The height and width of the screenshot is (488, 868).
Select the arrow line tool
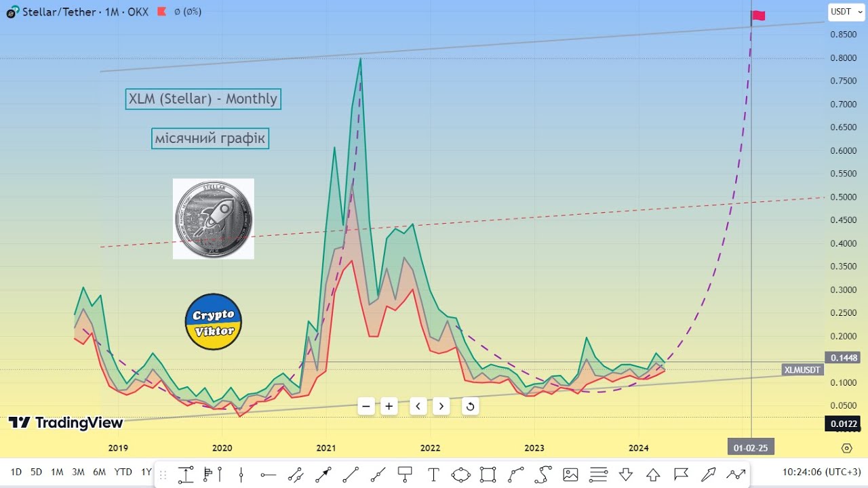pos(323,474)
